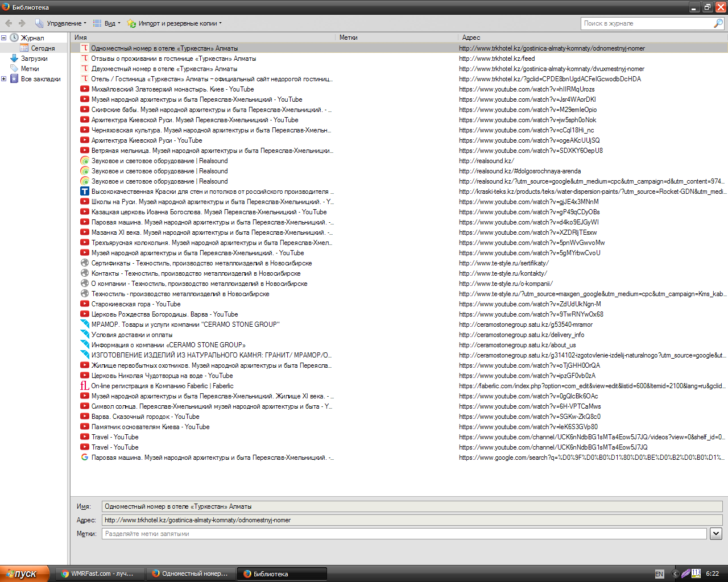Collapse the Журнал tree node

coord(3,38)
